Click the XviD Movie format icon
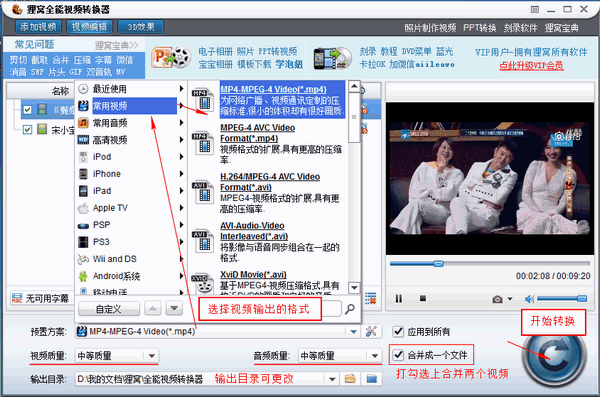This screenshot has width=600, height=397. point(203,284)
